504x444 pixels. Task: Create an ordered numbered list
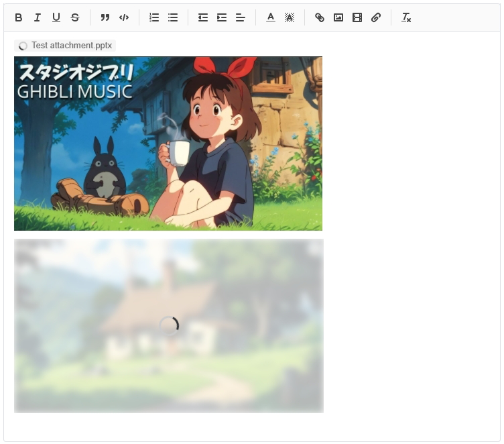(x=154, y=17)
